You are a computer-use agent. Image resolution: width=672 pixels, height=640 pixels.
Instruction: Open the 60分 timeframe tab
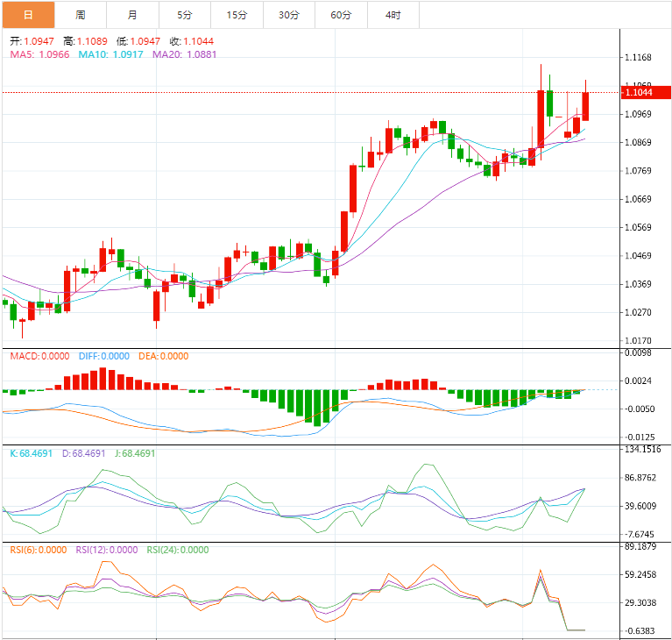pyautogui.click(x=341, y=15)
